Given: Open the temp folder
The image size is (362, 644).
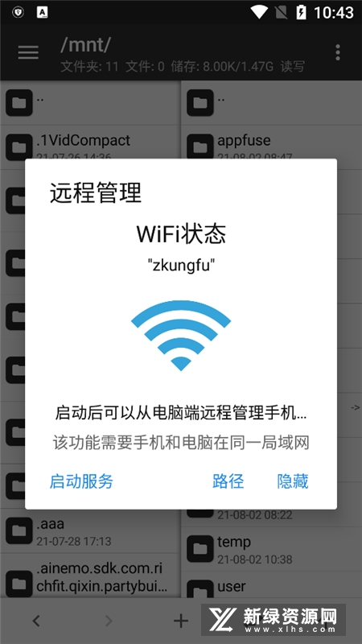Looking at the screenshot, I should 271,549.
